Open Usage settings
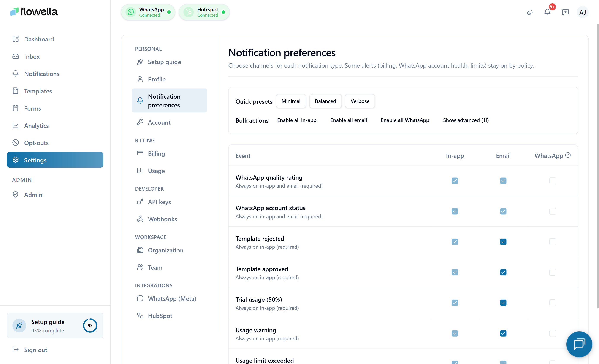This screenshot has width=599, height=364. point(169,171)
